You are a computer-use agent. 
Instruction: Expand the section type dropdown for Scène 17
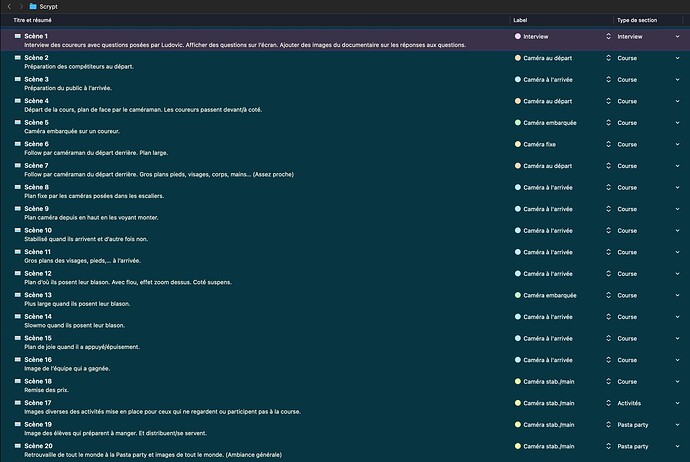[x=677, y=403]
